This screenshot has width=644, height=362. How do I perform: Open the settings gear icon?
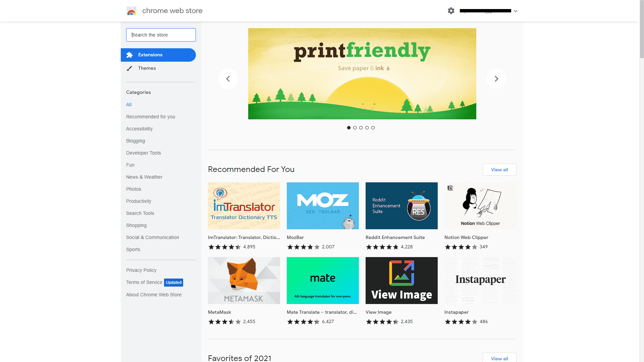(451, 11)
